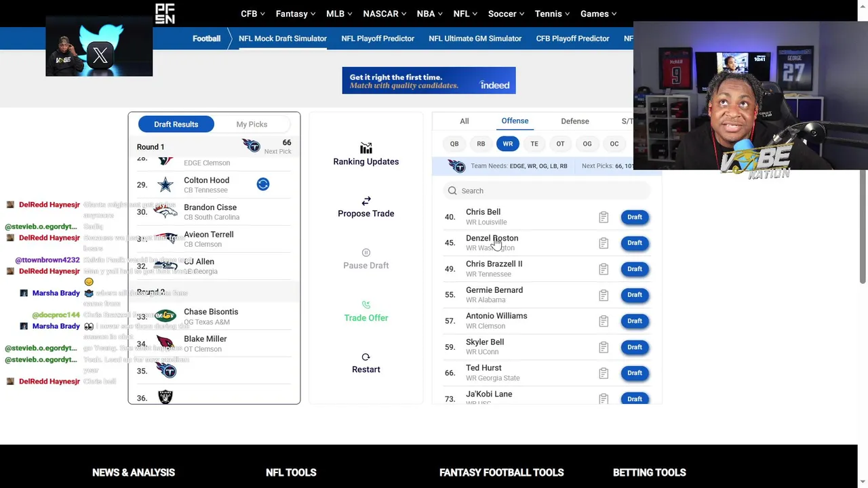Screen dimensions: 868x488
Task: Click Titans logo in Team Needs bar
Action: coord(457,166)
